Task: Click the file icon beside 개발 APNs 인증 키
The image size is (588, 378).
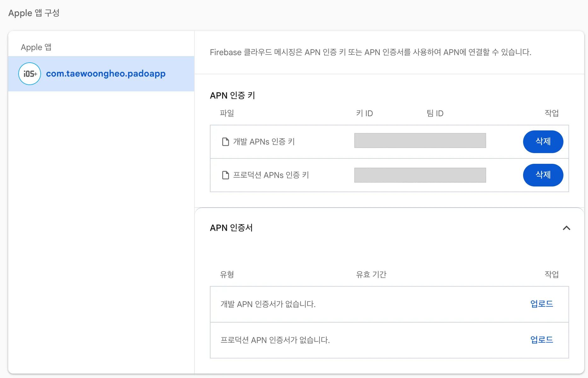Action: 225,142
